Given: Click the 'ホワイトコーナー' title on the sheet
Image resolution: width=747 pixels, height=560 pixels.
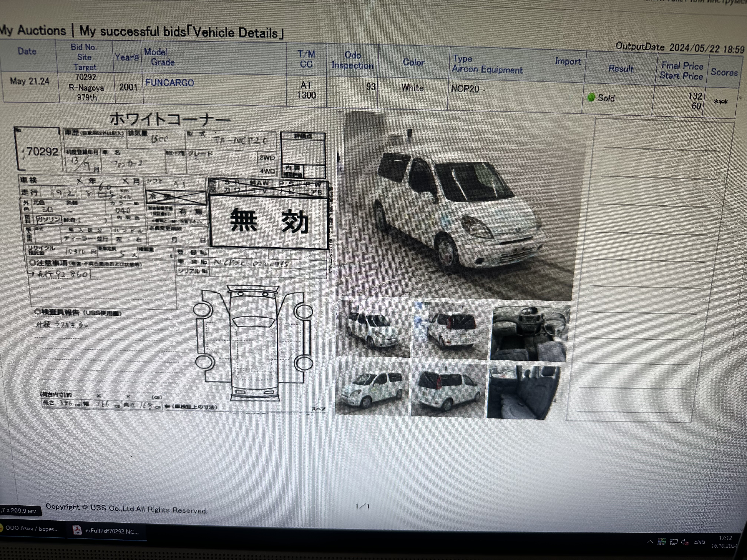Looking at the screenshot, I should (170, 119).
